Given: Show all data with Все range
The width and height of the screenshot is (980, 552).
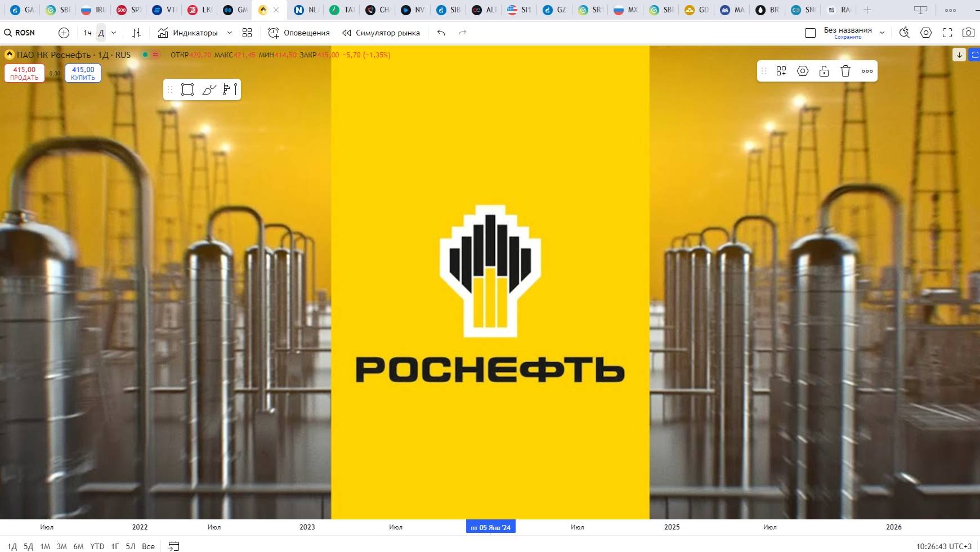Looking at the screenshot, I should click(148, 546).
